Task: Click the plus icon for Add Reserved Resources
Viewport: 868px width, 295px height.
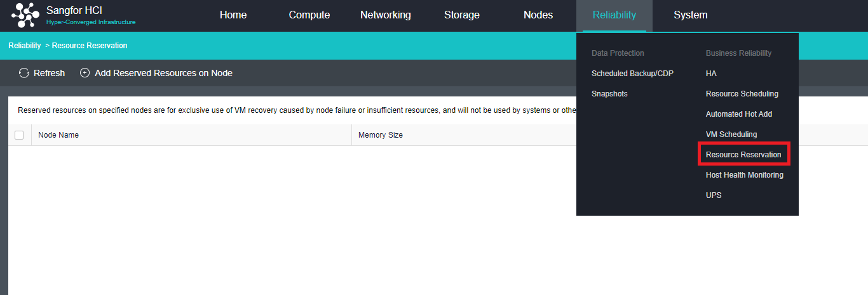Action: [x=85, y=73]
